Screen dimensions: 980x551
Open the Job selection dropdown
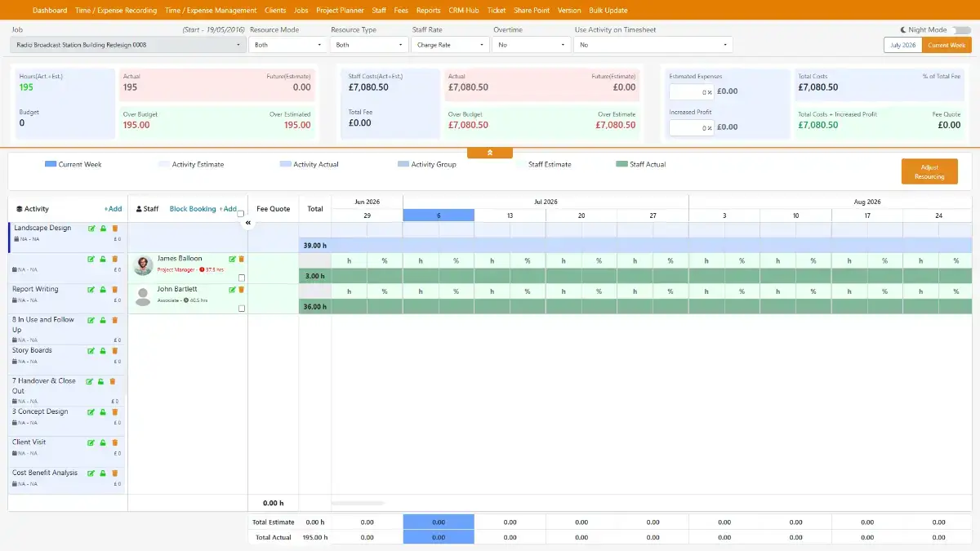pyautogui.click(x=128, y=45)
